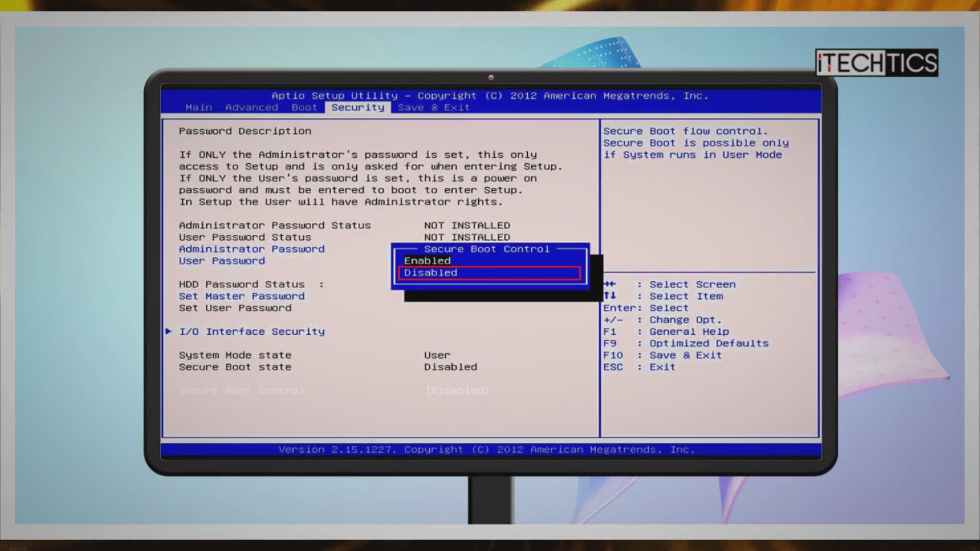Viewport: 980px width, 551px height.
Task: Click the F10 Save & Exit hint
Action: click(x=662, y=356)
